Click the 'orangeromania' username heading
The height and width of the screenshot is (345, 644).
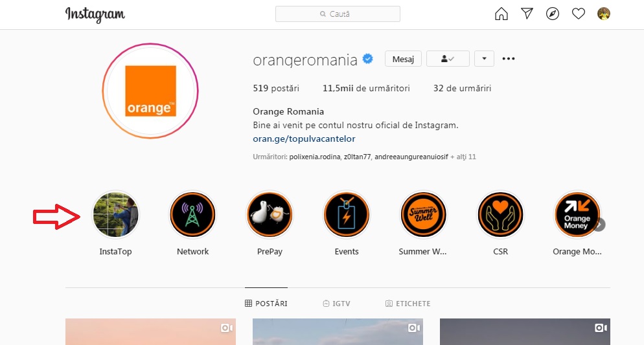(x=305, y=60)
